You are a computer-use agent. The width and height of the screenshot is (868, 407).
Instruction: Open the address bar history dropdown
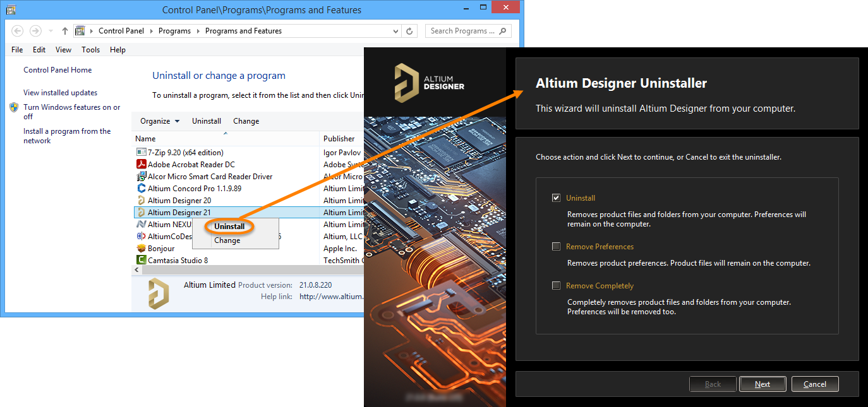click(395, 31)
